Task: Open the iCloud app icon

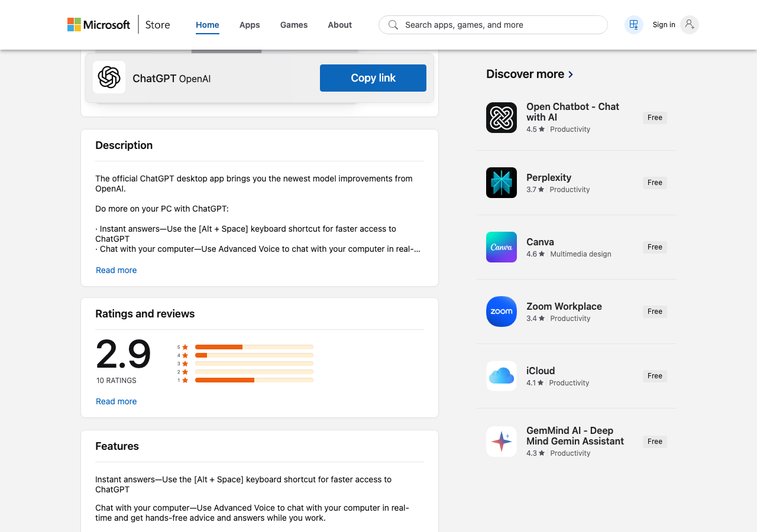Action: 501,376
